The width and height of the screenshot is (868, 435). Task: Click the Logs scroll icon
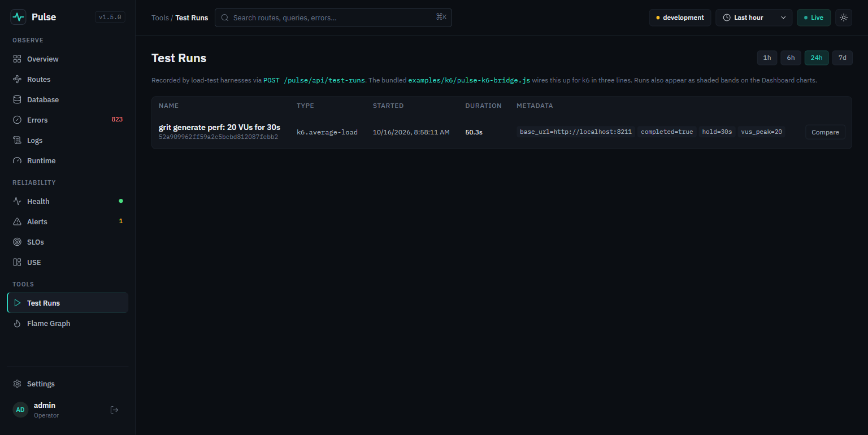pyautogui.click(x=17, y=140)
